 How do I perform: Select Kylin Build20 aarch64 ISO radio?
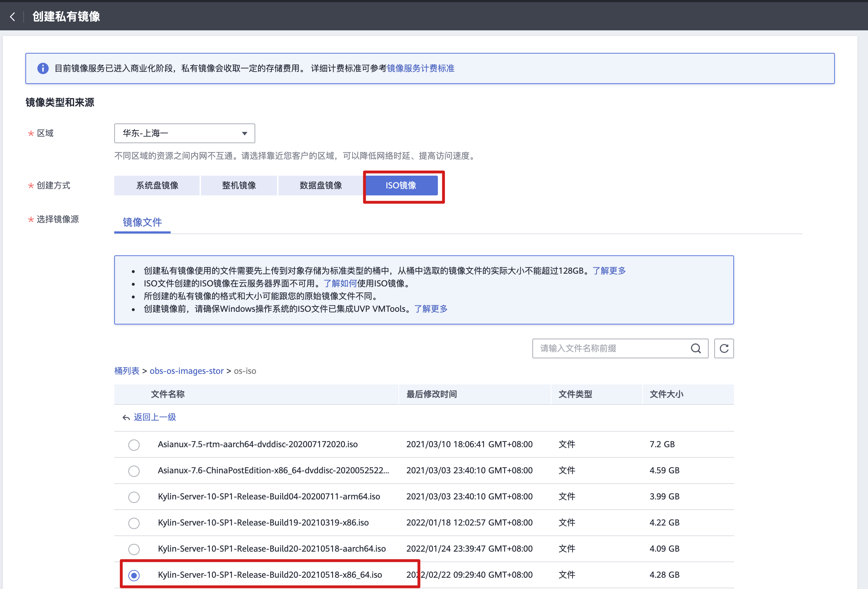pyautogui.click(x=134, y=549)
